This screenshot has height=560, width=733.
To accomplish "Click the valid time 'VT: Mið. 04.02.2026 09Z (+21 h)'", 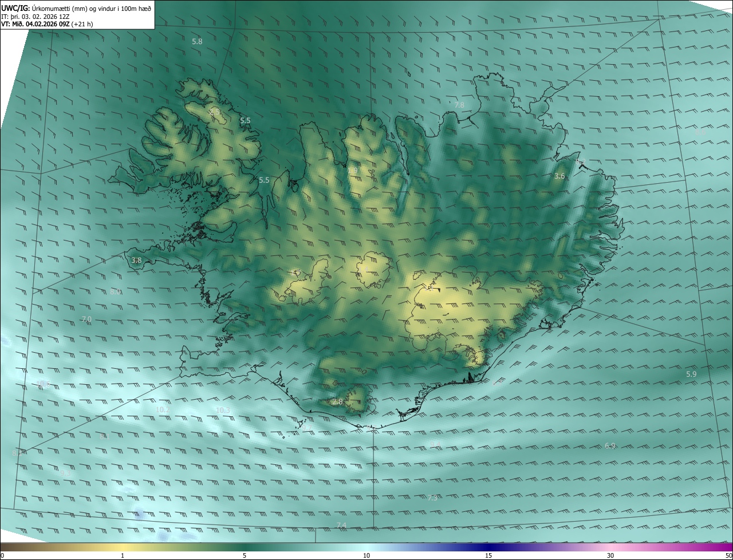I will coord(47,24).
